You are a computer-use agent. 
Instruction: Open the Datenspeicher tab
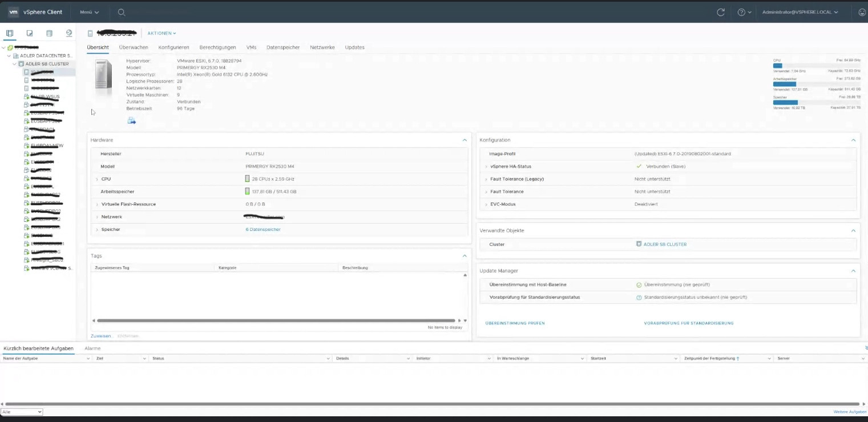(x=283, y=47)
